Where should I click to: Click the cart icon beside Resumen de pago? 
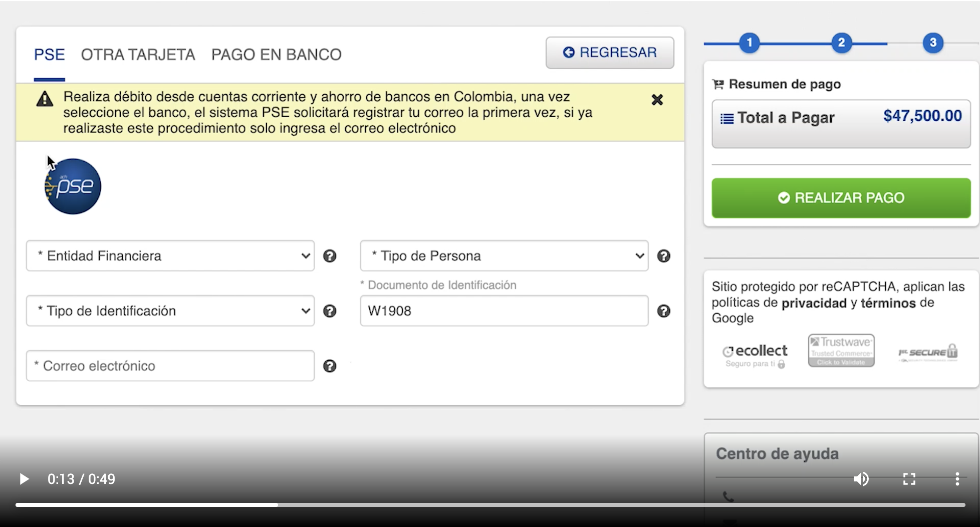718,84
